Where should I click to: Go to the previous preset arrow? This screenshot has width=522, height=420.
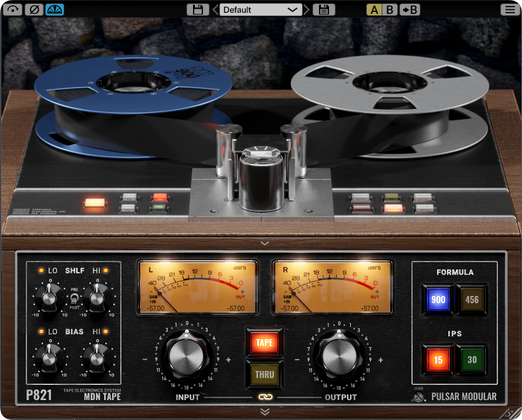click(215, 10)
